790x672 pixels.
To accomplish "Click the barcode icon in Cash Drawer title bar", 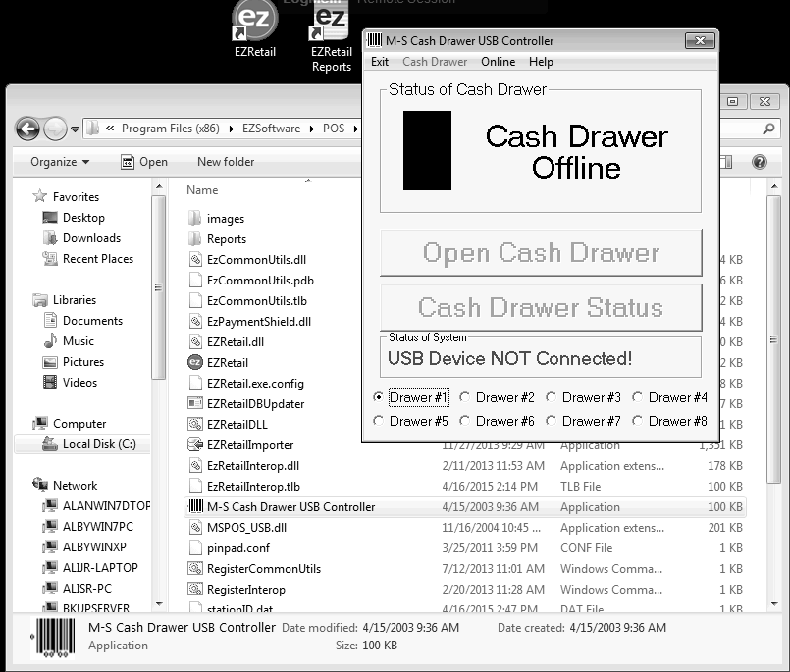I will tap(374, 40).
